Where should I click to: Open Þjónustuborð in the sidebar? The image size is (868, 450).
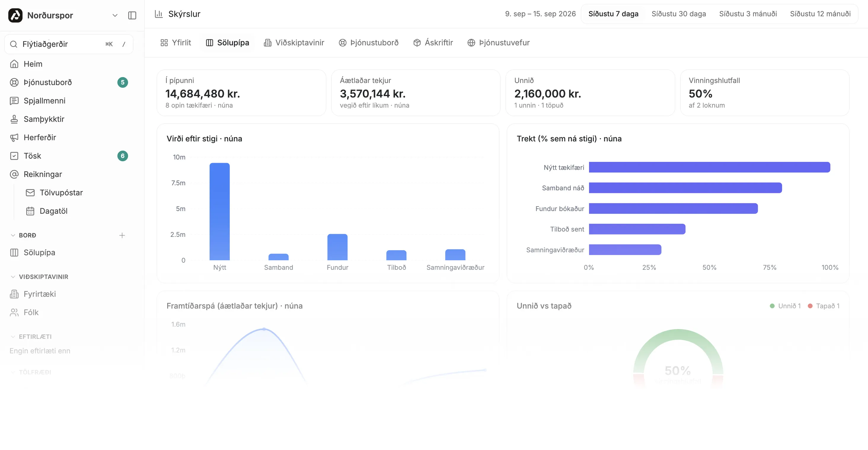(x=69, y=82)
